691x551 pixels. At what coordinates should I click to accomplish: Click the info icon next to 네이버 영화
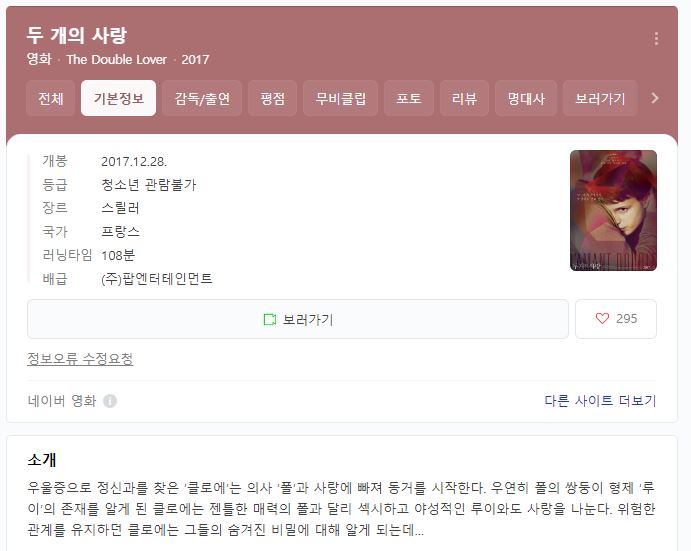(x=110, y=401)
